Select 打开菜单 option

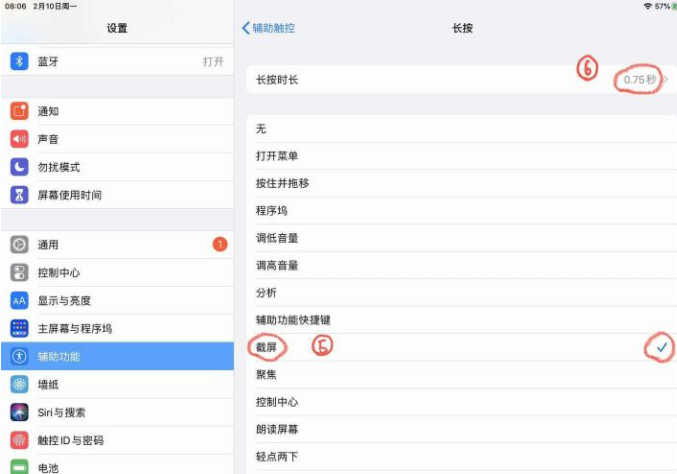[461, 156]
